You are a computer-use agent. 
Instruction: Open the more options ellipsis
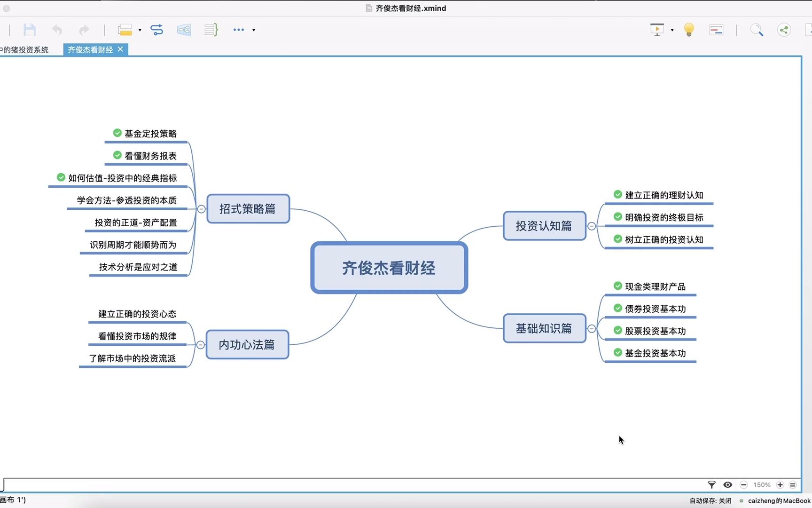coord(239,30)
